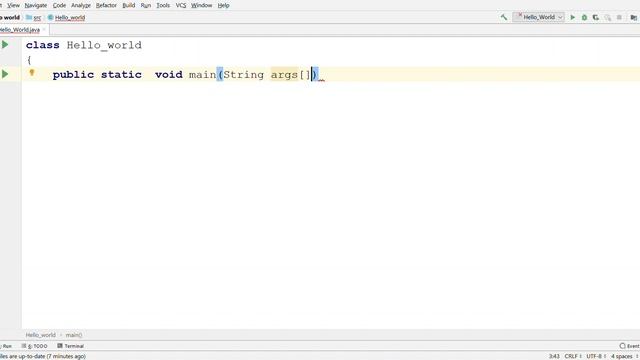Click the main method name in the code

pos(202,75)
